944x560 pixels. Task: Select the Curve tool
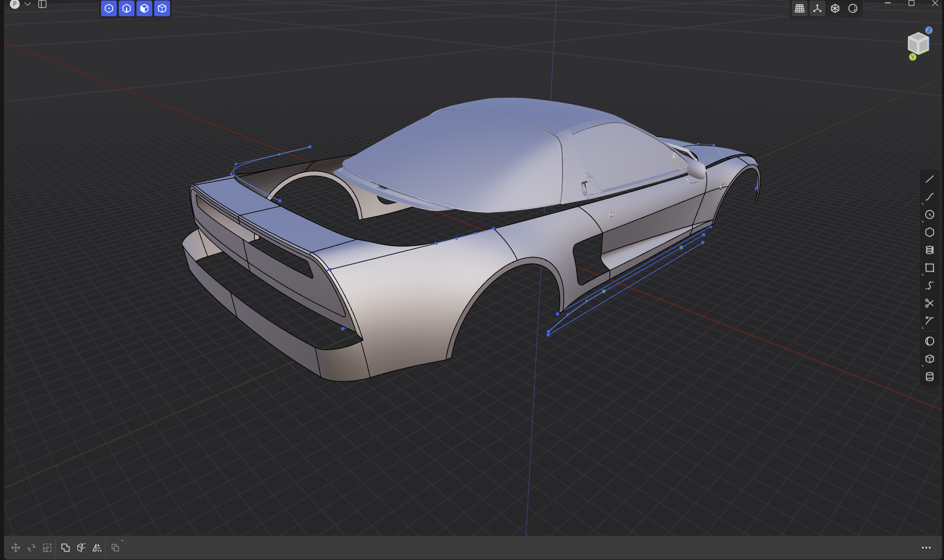(x=930, y=197)
